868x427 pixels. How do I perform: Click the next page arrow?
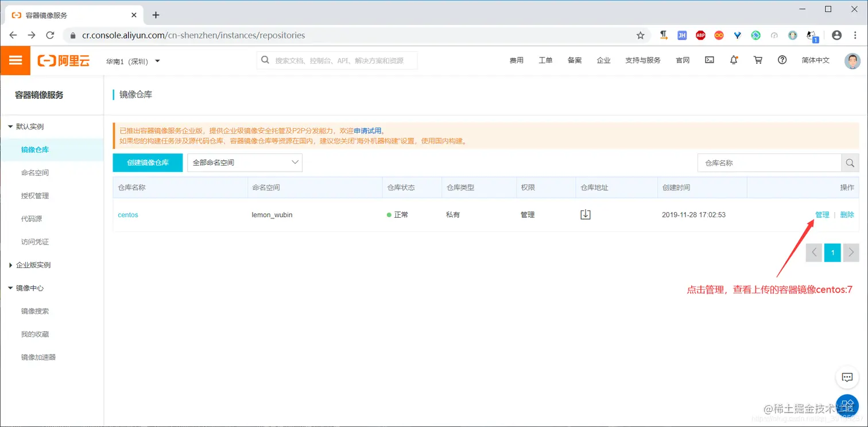851,252
